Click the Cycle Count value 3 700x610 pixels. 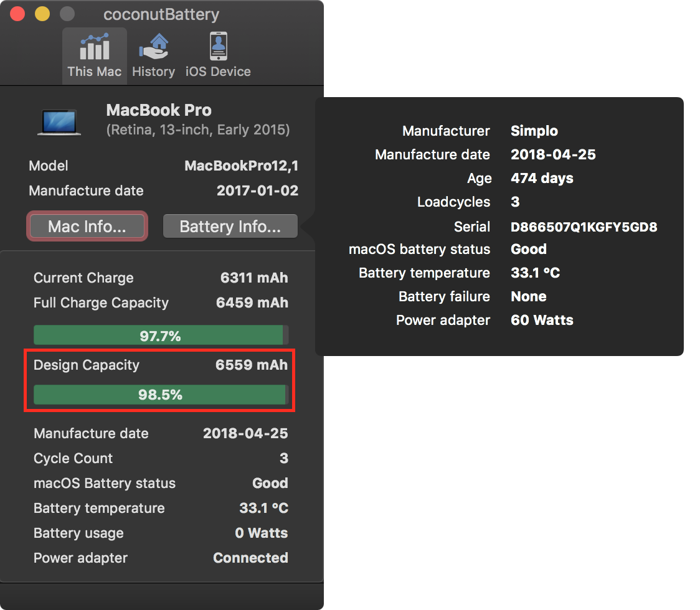point(284,458)
